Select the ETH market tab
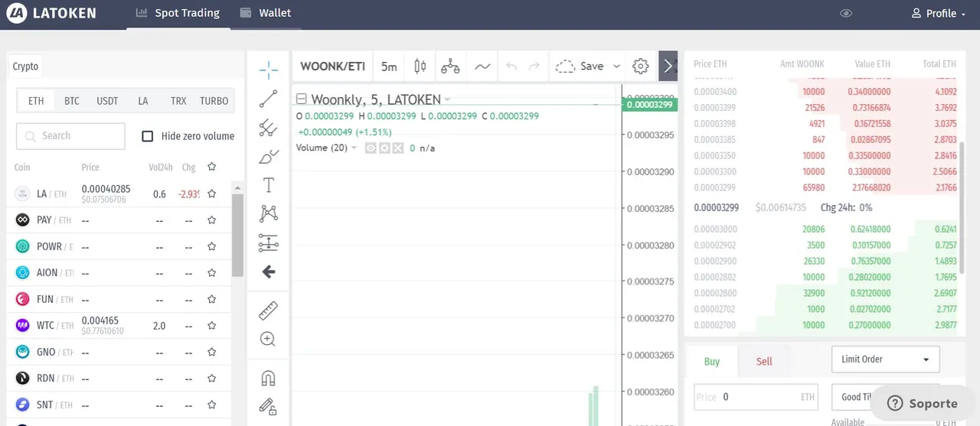 tap(36, 101)
